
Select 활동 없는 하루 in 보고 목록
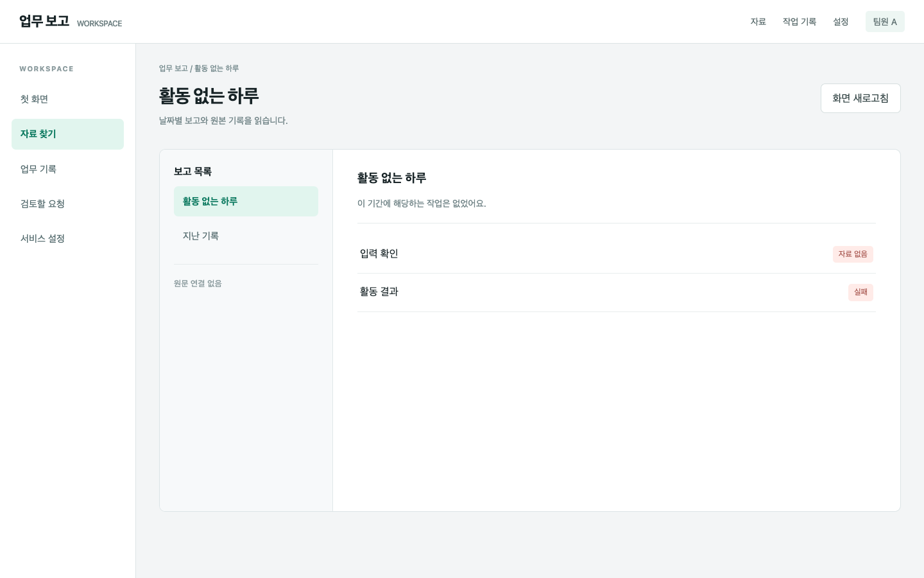(246, 202)
